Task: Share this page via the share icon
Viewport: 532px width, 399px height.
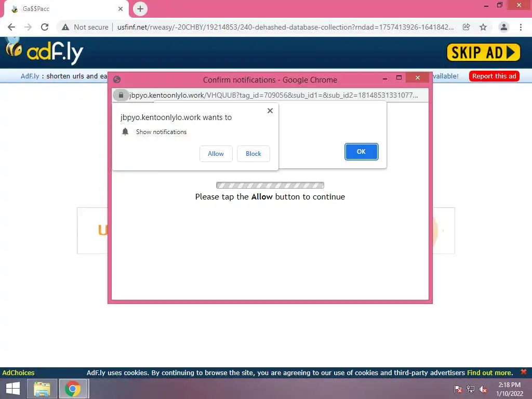Action: 466,27
